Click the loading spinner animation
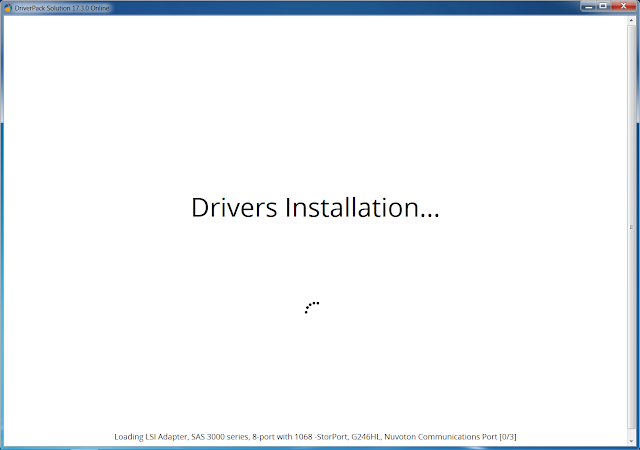This screenshot has height=450, width=640. tap(312, 307)
